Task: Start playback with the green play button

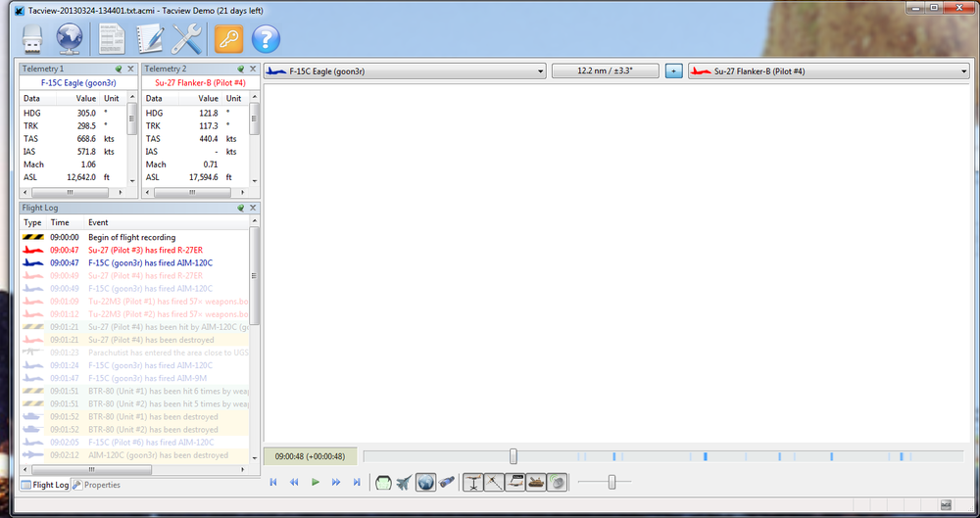Action: pyautogui.click(x=315, y=482)
